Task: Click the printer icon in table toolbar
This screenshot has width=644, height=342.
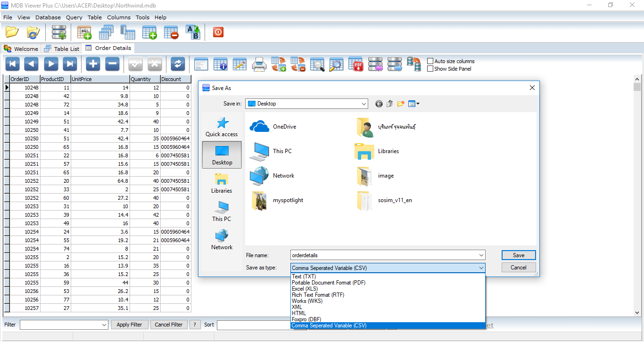Action: (x=259, y=64)
